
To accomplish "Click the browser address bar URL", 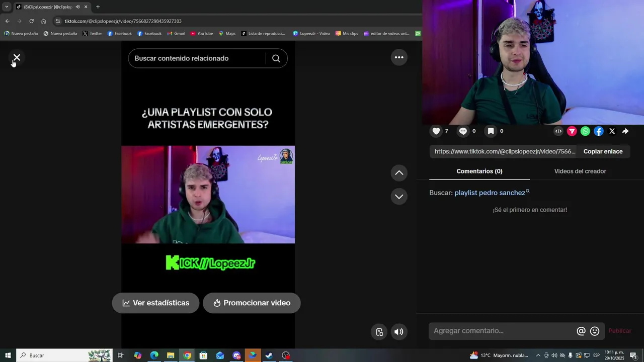I will (123, 21).
